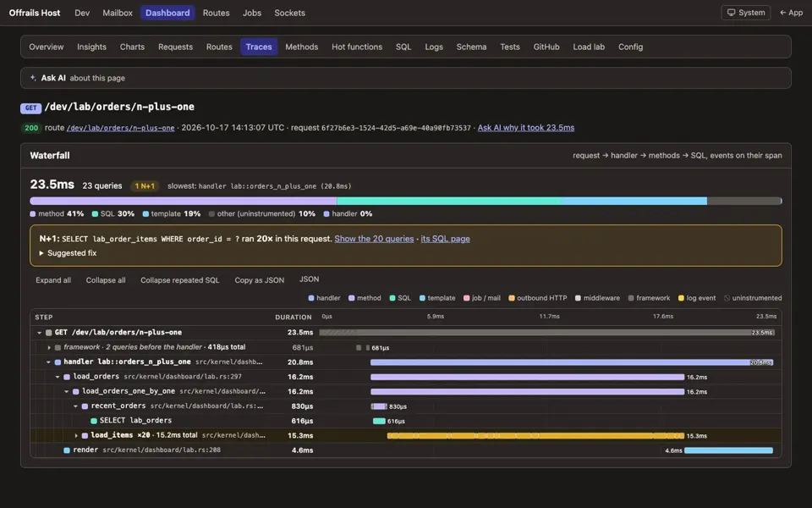The image size is (812, 508).
Task: Click the request ID 6f27b6e3-1524-42d5-a69e-40a90fb73537
Action: click(x=396, y=128)
